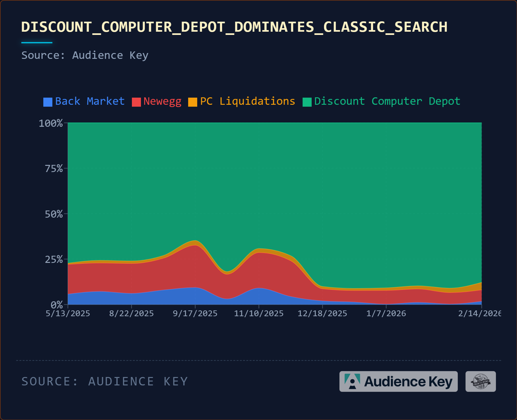Select the 1/7/2026 x-axis date label

[x=386, y=313]
